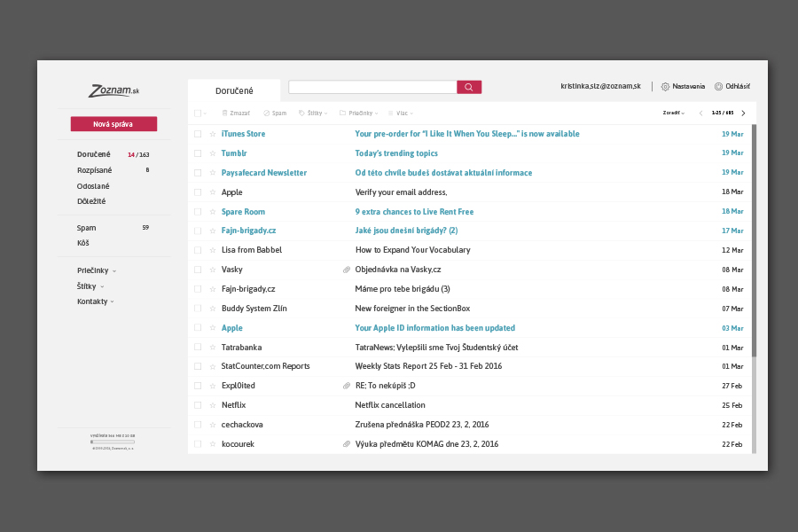Click the Odhlásiť logout icon

pos(716,86)
